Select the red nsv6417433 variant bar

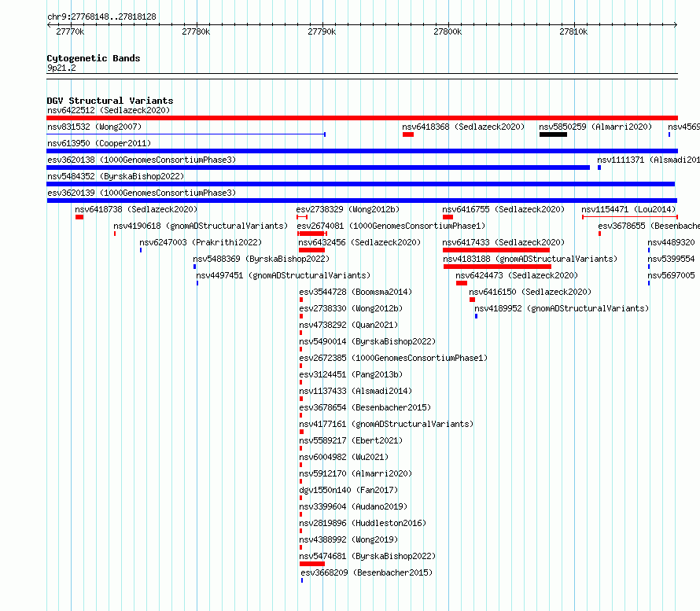click(496, 250)
